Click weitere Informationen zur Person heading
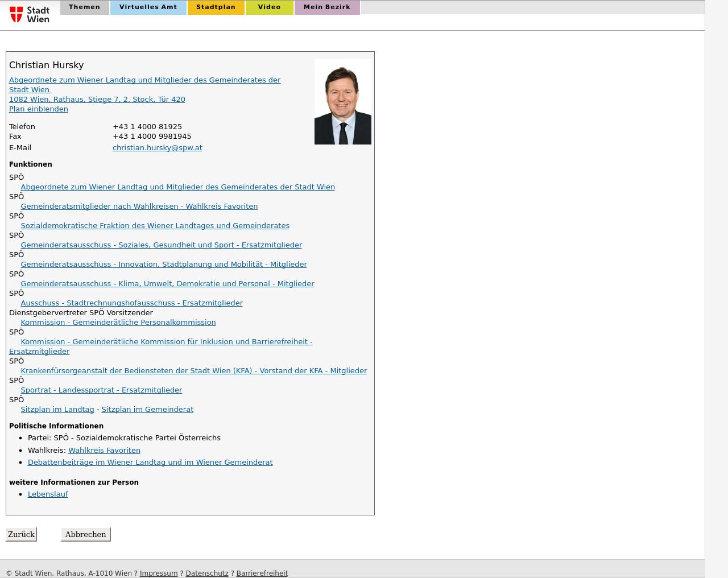Image resolution: width=728 pixels, height=578 pixels. (74, 482)
